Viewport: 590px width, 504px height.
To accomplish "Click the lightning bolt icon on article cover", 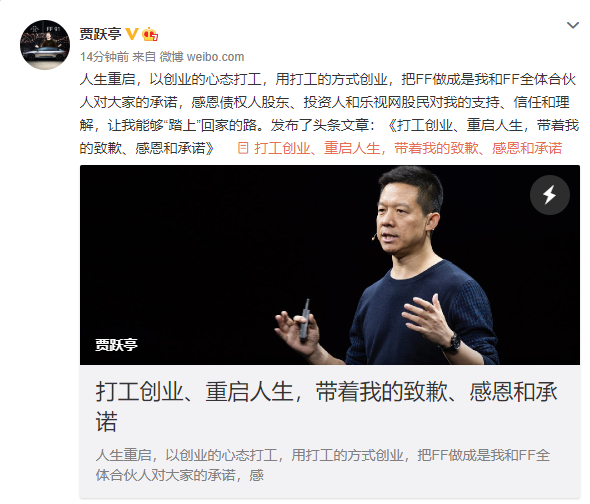I will coord(549,195).
